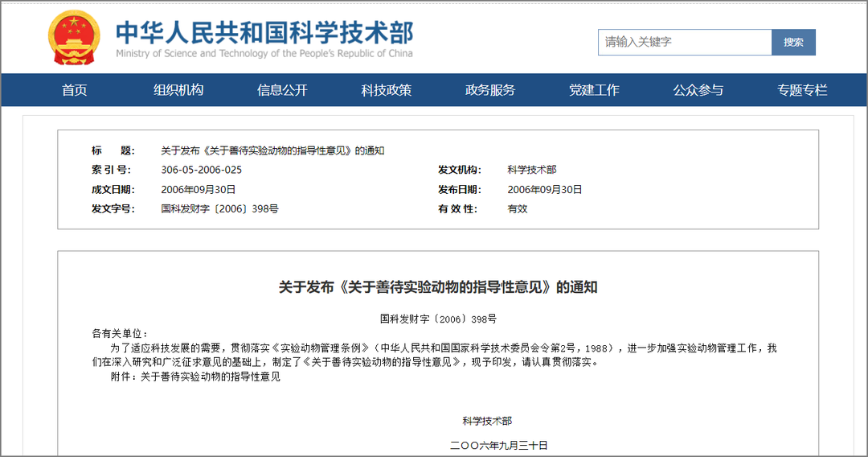This screenshot has height=457, width=868.
Task: Click the 成文日期 value 2006年09月30日
Action: [199, 189]
